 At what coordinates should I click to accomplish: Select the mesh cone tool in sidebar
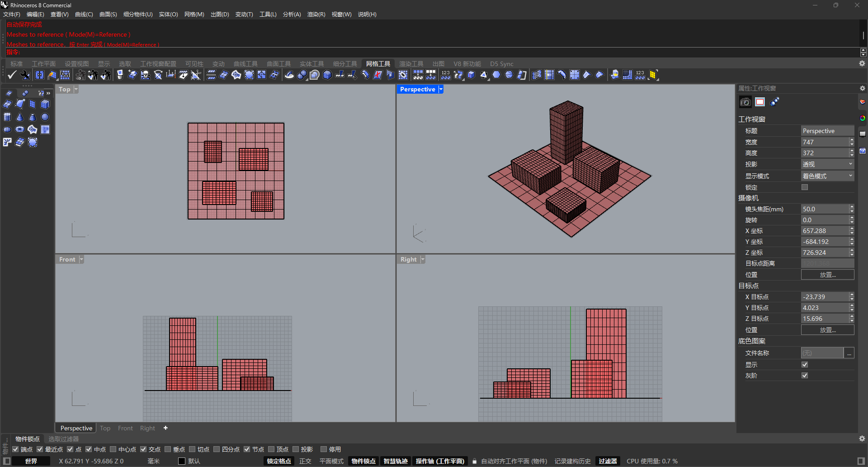[20, 117]
